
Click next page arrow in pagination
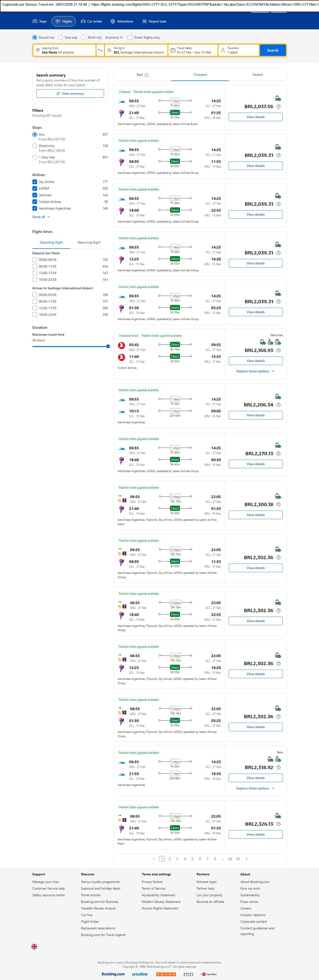tap(246, 859)
